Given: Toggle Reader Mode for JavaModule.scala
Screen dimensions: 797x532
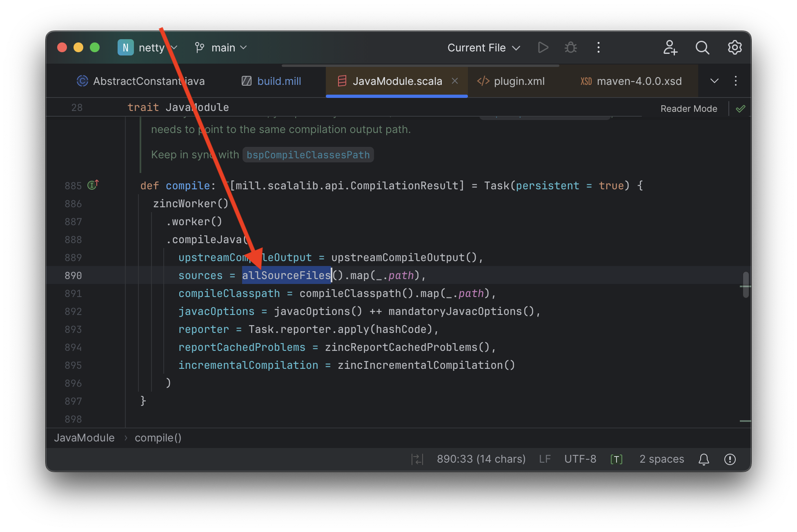Looking at the screenshot, I should coord(688,108).
